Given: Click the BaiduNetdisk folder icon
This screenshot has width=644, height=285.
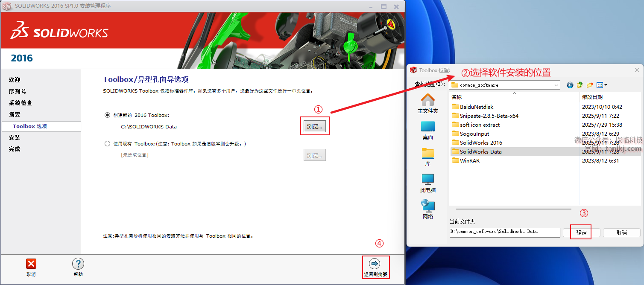Looking at the screenshot, I should 455,107.
